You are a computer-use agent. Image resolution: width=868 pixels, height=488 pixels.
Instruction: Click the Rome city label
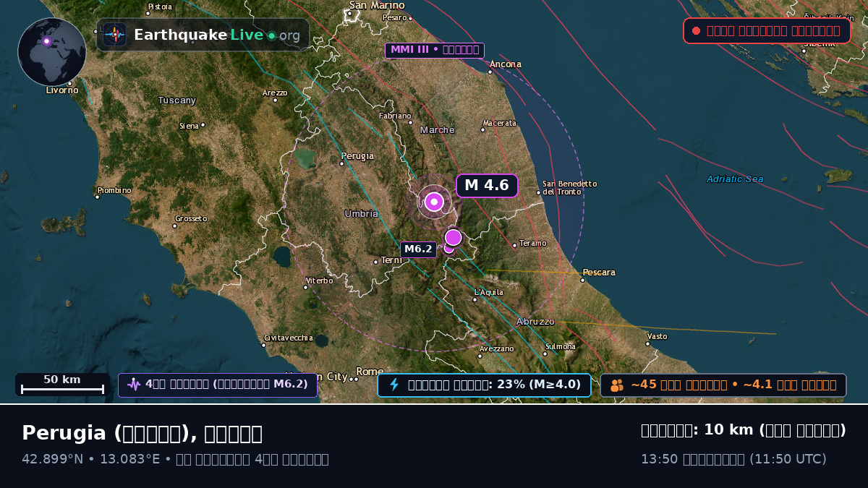[370, 372]
